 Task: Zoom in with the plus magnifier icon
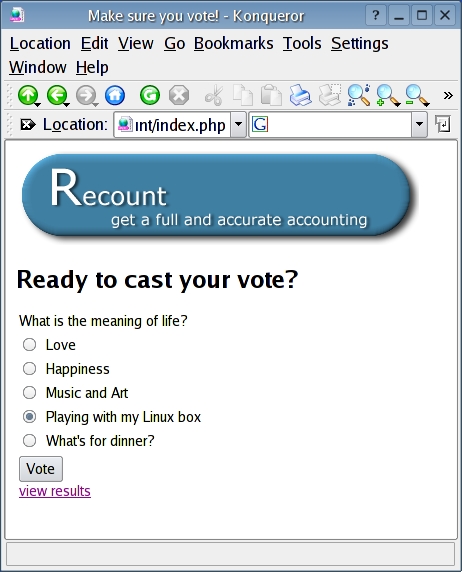point(388,95)
